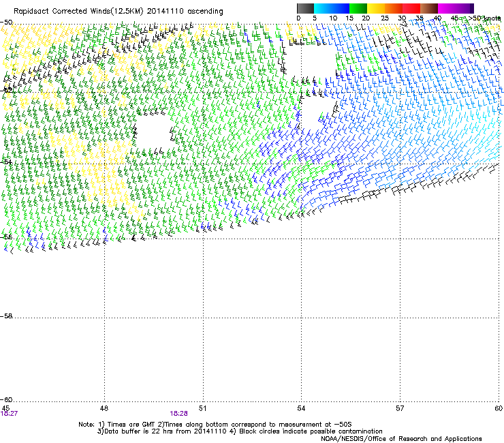The width and height of the screenshot is (504, 443).
Task: Click the '-56' latitude axis label
Action: click(x=6, y=236)
